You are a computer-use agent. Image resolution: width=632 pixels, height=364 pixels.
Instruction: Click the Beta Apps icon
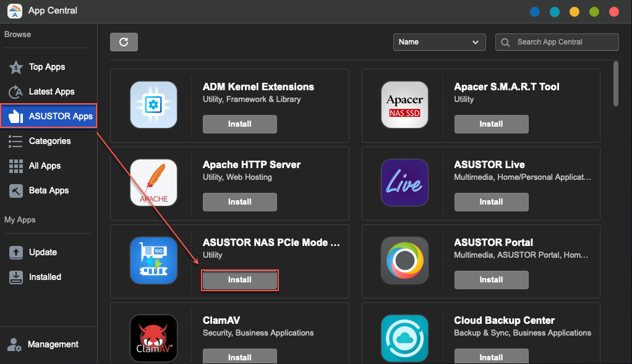coord(15,190)
